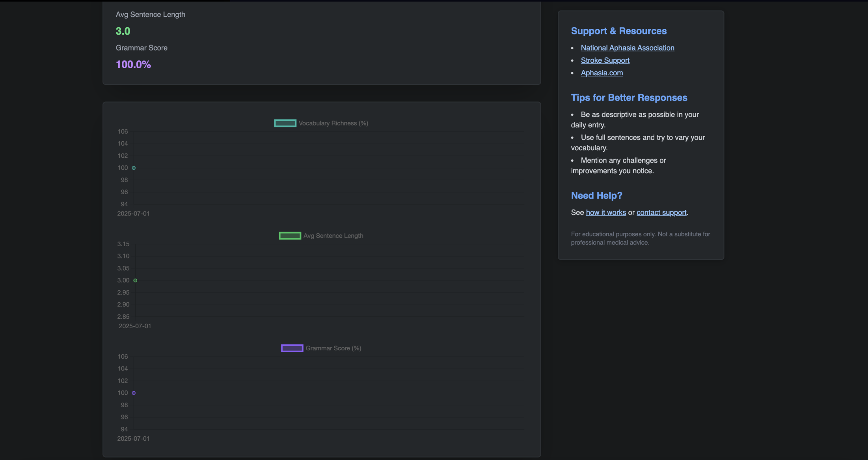Toggle the purple Grammar Score legend swatch
This screenshot has height=460, width=868.
tap(292, 348)
